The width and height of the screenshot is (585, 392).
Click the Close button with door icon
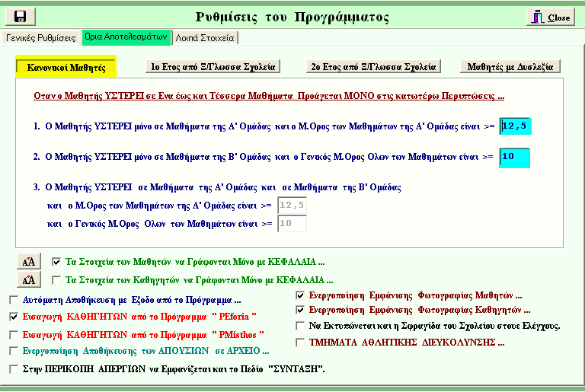550,17
